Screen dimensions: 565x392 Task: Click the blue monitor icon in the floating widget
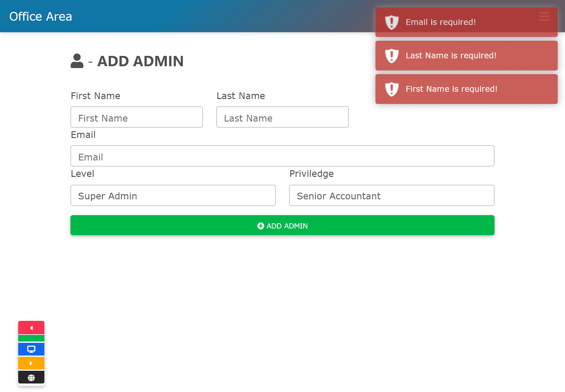[31, 349]
